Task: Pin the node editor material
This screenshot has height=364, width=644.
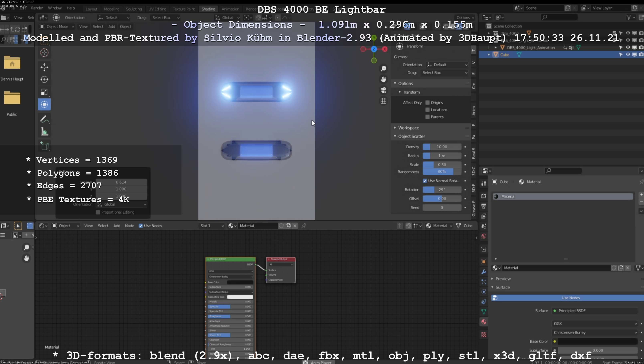Action: point(304,226)
